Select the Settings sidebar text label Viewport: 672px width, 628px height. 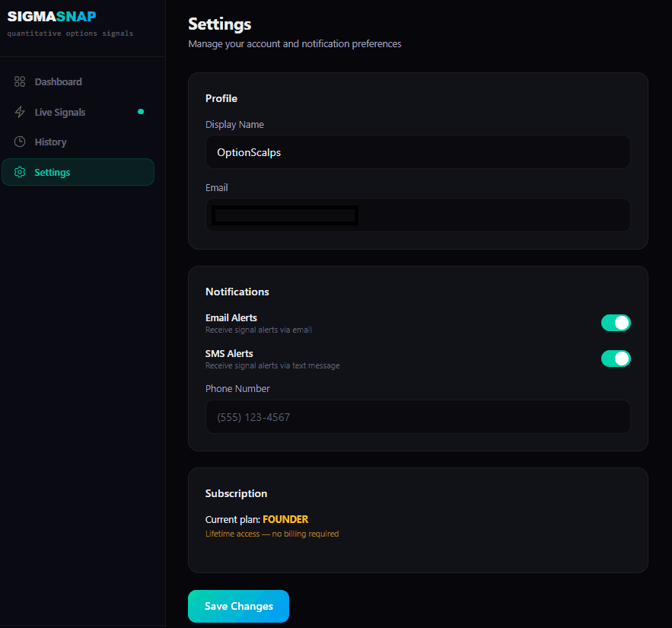coord(53,173)
